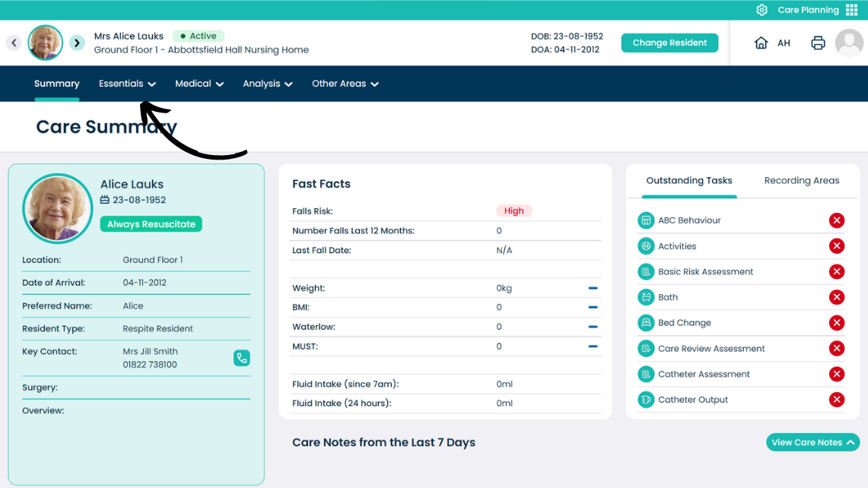Click the ABC Behaviour task label
The height and width of the screenshot is (488, 868).
click(689, 220)
